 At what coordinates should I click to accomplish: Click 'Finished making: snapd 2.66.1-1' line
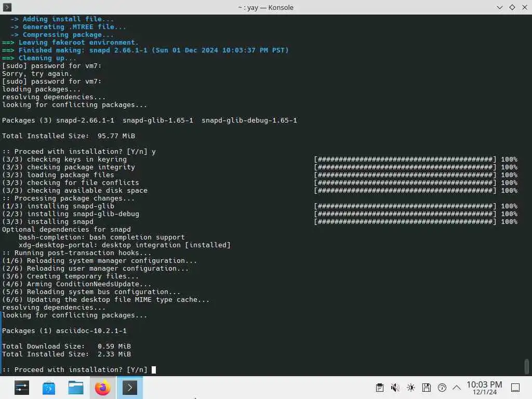[145, 50]
